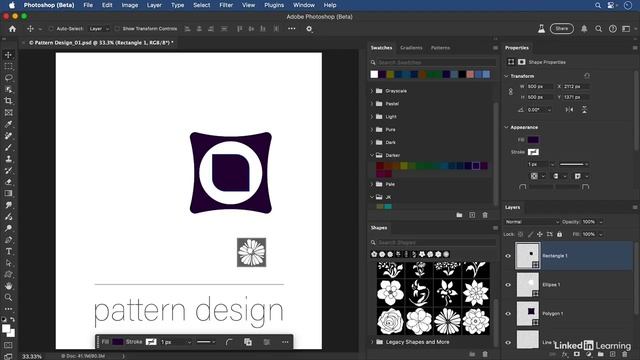Select the Lasso tool
The image size is (640, 360).
(x=9, y=78)
